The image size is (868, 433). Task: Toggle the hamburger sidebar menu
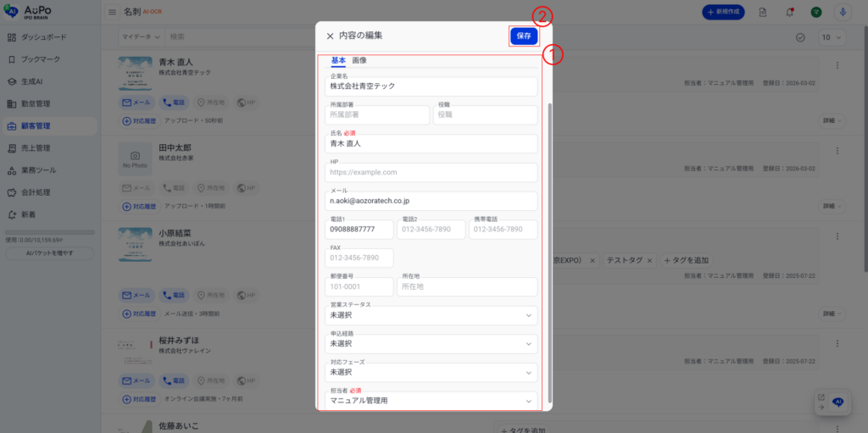[112, 12]
